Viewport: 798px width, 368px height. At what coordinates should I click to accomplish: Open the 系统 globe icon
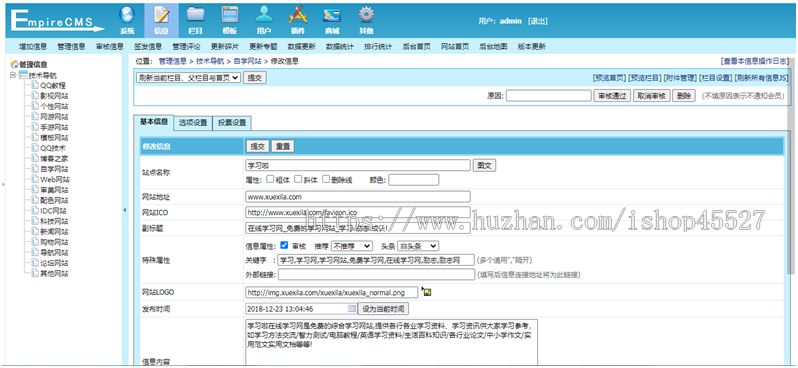127,15
